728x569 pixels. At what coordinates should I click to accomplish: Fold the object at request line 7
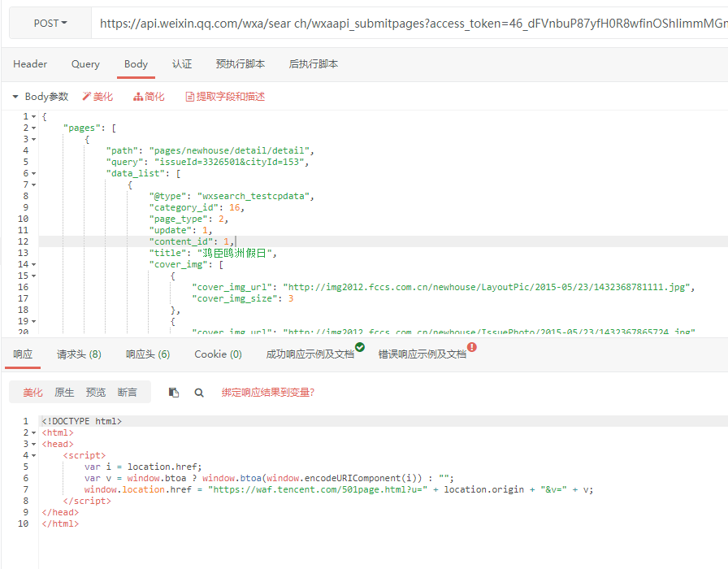(34, 185)
